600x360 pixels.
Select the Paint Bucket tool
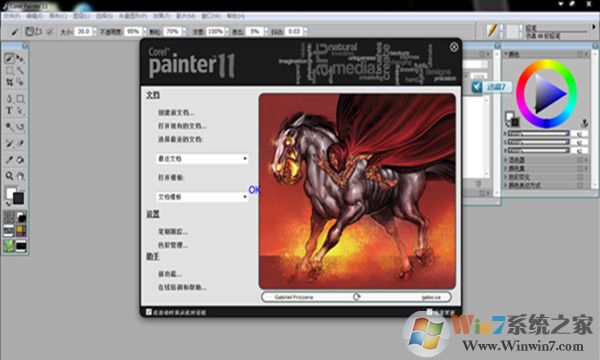(x=20, y=160)
